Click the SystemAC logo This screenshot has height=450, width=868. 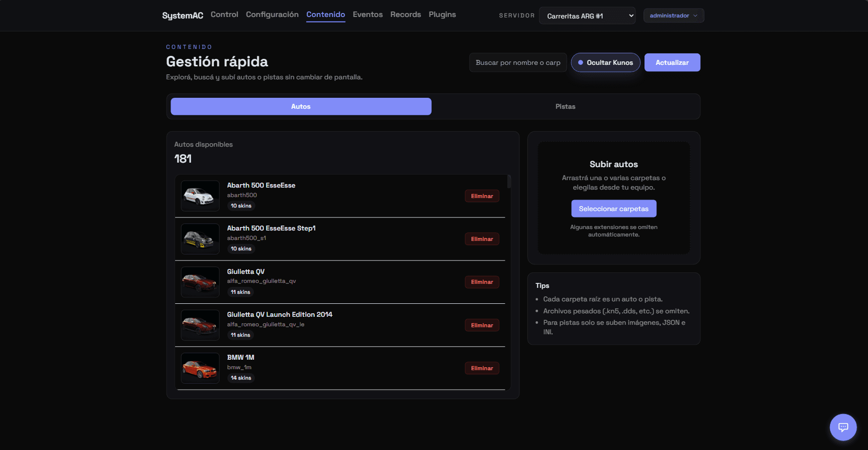pos(183,15)
